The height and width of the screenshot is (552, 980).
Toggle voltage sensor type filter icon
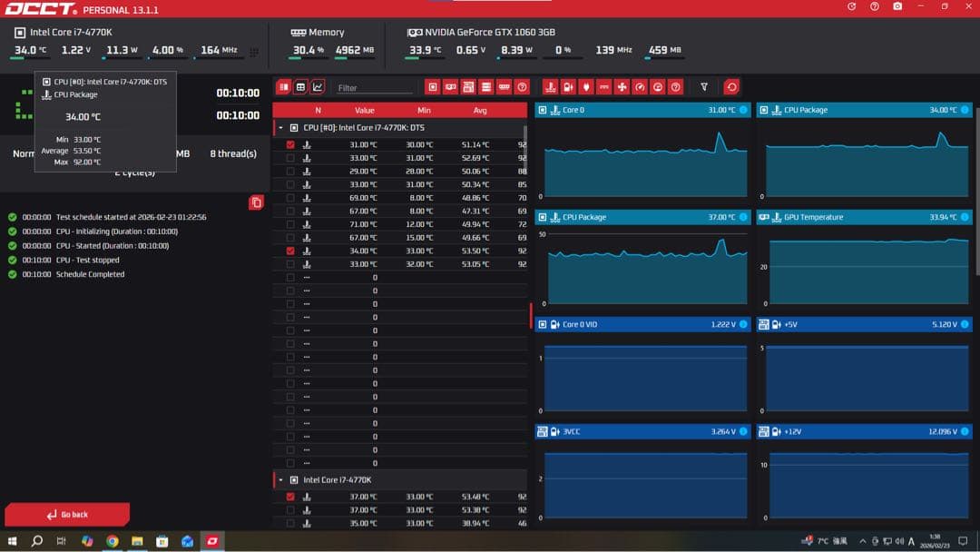pyautogui.click(x=568, y=87)
